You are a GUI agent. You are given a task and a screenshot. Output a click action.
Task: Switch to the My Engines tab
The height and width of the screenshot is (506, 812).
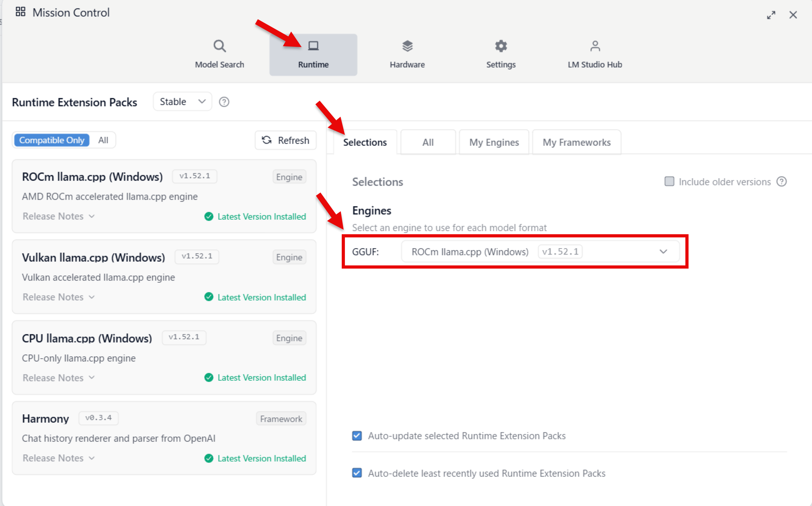click(494, 143)
